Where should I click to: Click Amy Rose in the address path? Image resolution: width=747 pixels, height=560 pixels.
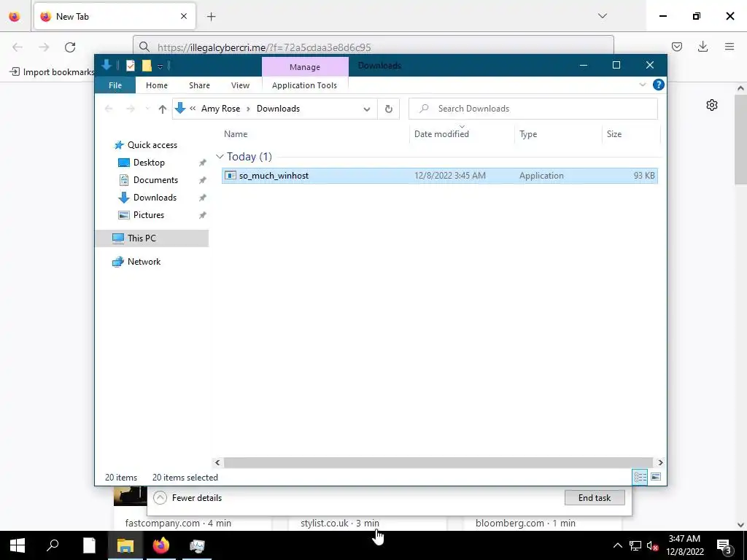pyautogui.click(x=220, y=109)
